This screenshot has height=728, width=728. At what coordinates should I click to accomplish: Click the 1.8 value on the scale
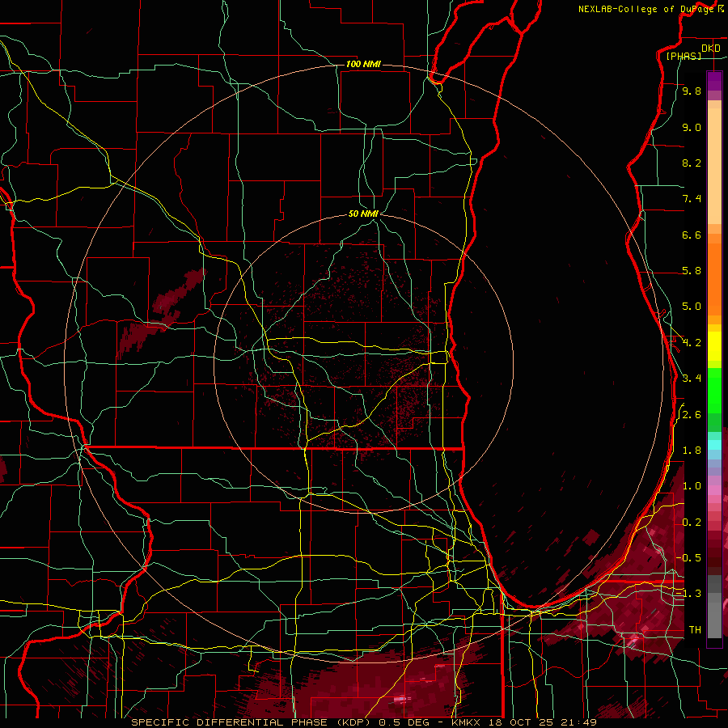(x=692, y=451)
